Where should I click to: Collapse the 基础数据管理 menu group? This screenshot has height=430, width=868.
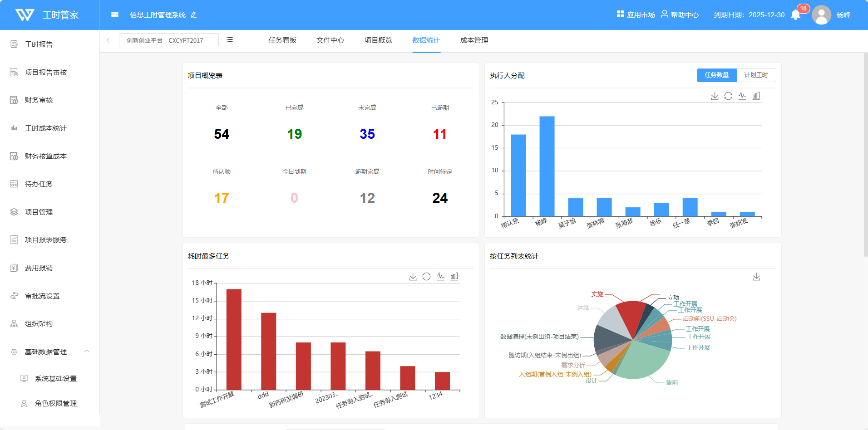pos(87,352)
